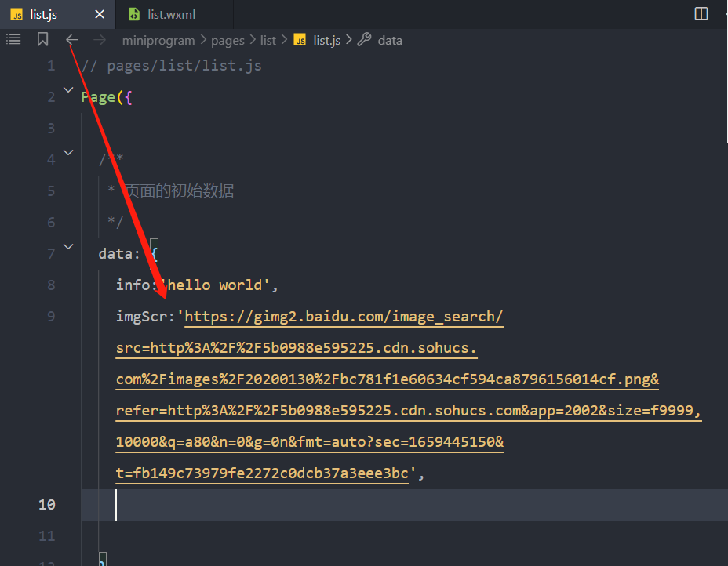Click the t=fb149c73979fe2272c0dcb37a3eee3bc text

pyautogui.click(x=262, y=473)
